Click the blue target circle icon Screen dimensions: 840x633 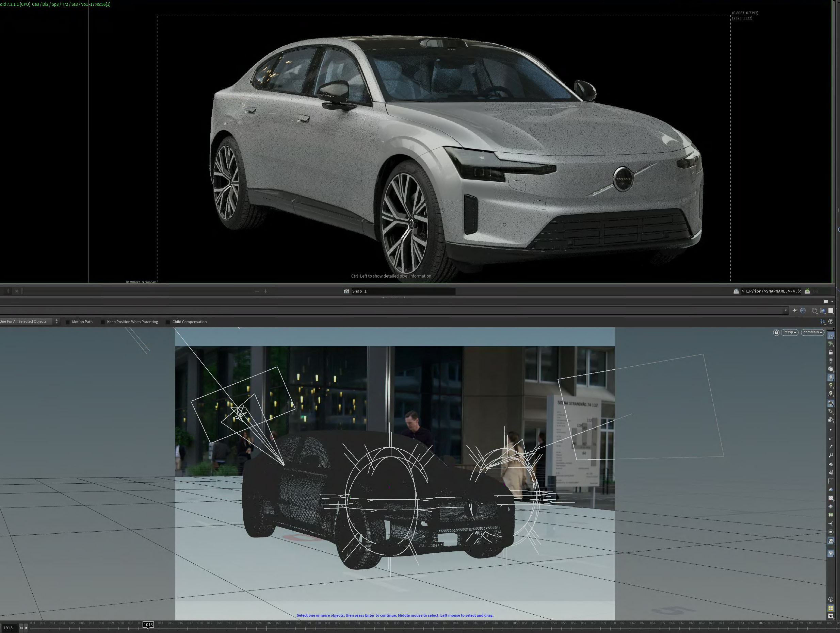click(803, 311)
